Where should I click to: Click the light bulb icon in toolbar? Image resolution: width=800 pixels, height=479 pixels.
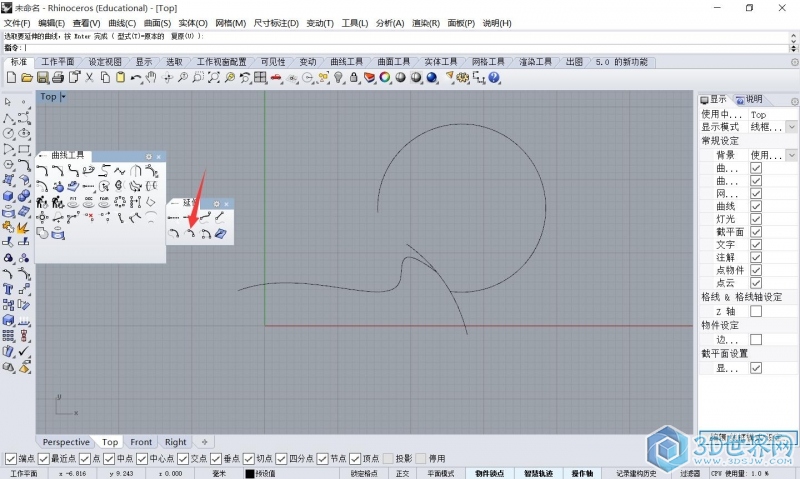click(338, 77)
